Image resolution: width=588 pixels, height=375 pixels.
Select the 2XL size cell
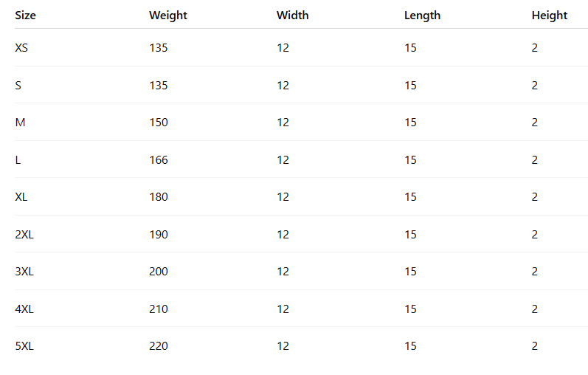[x=24, y=235]
